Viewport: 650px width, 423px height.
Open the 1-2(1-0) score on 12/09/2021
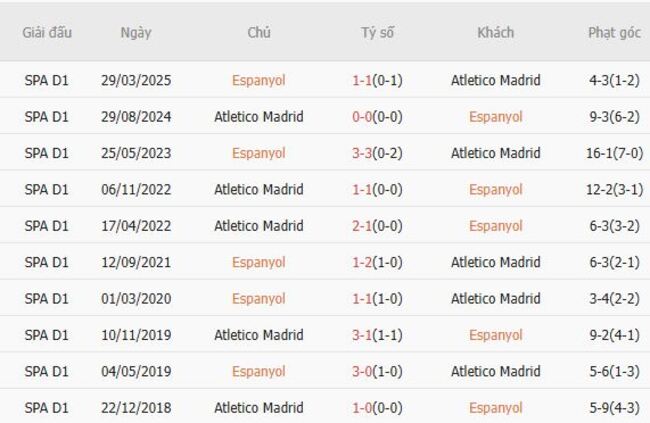pos(377,262)
